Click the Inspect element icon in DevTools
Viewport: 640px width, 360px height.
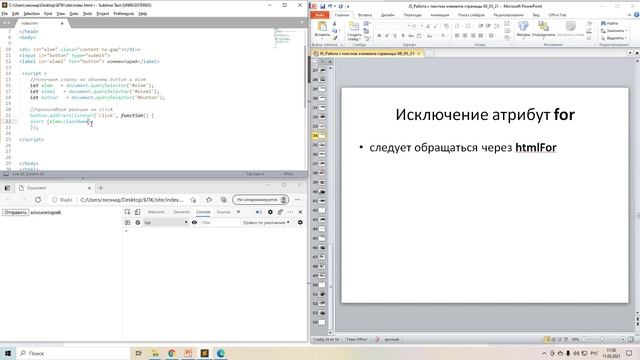pos(127,212)
